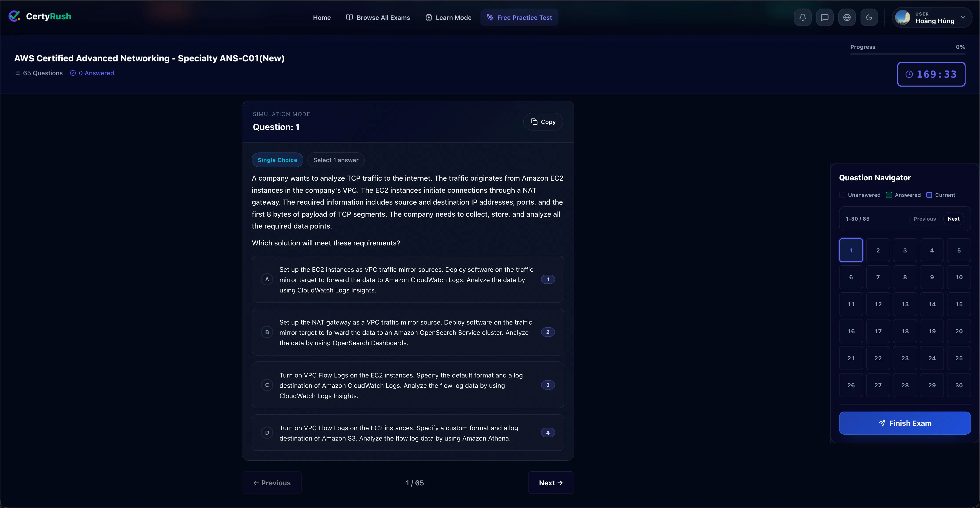This screenshot has width=980, height=508.
Task: Click the Next question button below the answers
Action: point(551,483)
